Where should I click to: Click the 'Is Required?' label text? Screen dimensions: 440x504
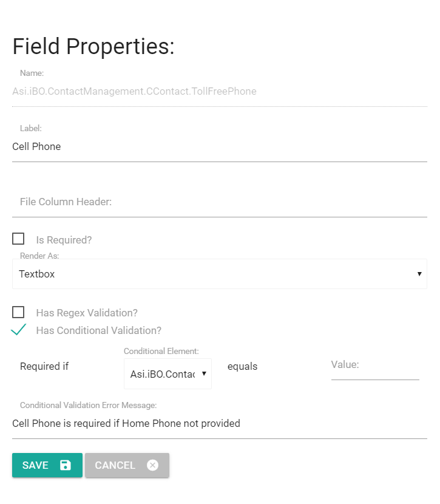click(64, 240)
